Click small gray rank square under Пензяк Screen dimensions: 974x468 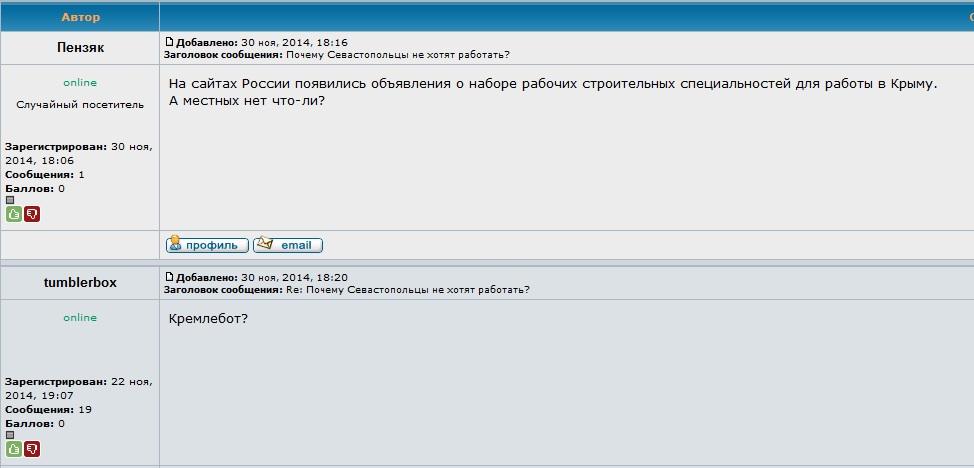click(9, 200)
